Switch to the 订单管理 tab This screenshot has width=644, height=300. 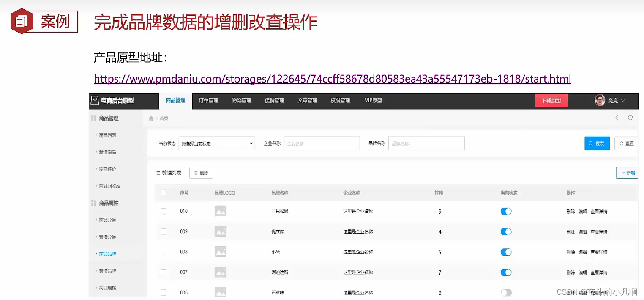(x=208, y=100)
